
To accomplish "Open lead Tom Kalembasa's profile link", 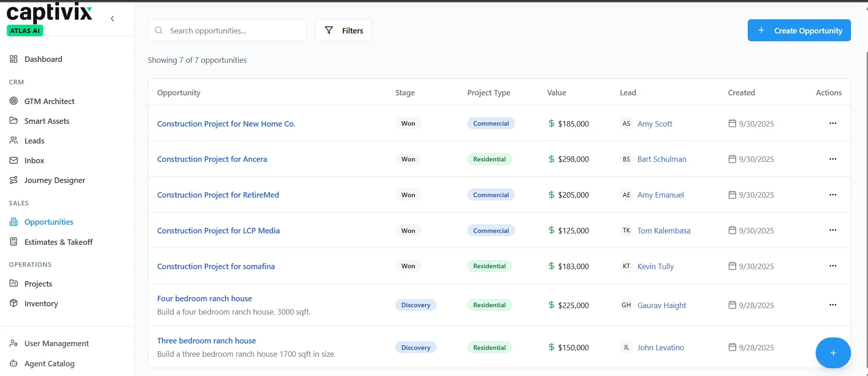I will (x=664, y=231).
